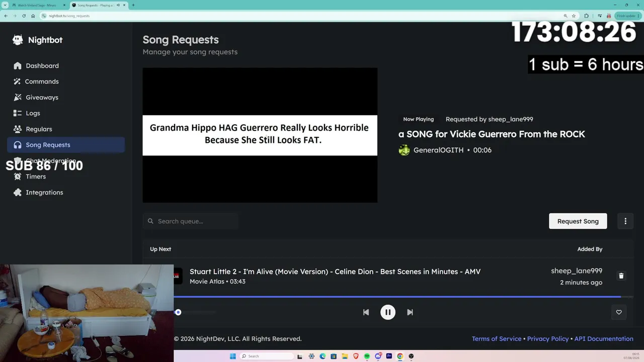Image resolution: width=644 pixels, height=362 pixels.
Task: Click the Commands wand icon
Action: click(18, 81)
